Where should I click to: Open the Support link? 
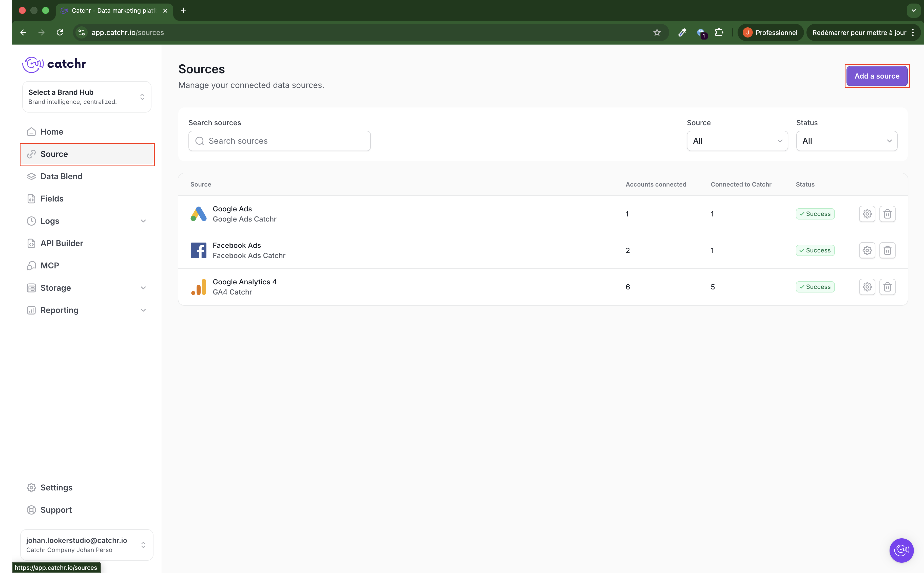click(56, 510)
